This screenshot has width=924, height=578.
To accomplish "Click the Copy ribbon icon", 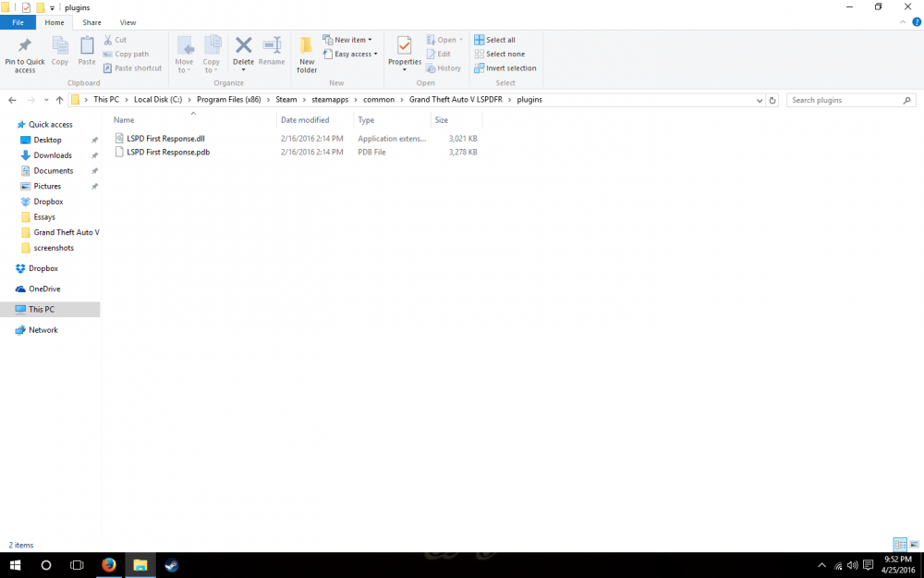I will coord(59,51).
